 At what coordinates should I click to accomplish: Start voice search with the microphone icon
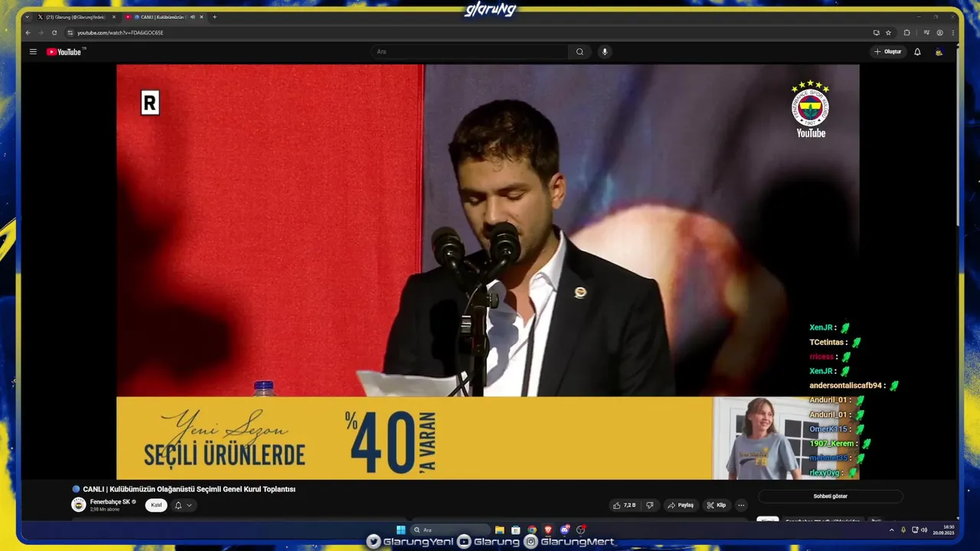pos(604,52)
